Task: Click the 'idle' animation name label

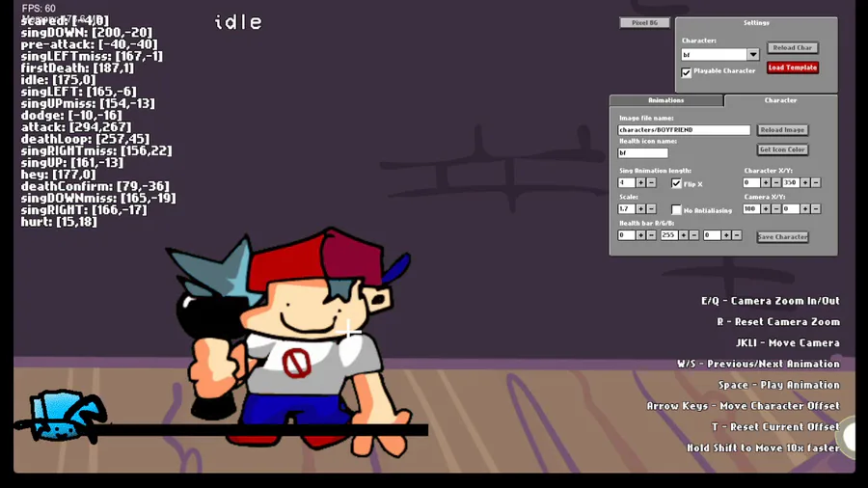Action: 238,22
